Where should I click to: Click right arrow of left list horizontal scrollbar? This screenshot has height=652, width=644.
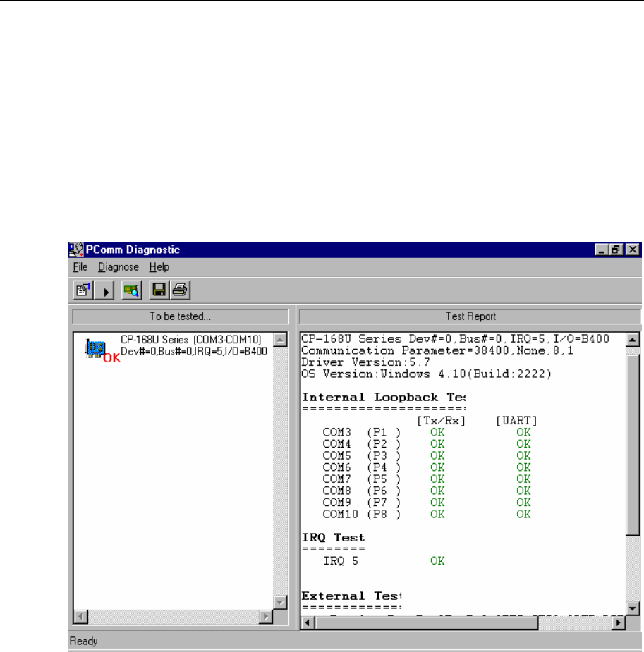tap(265, 616)
